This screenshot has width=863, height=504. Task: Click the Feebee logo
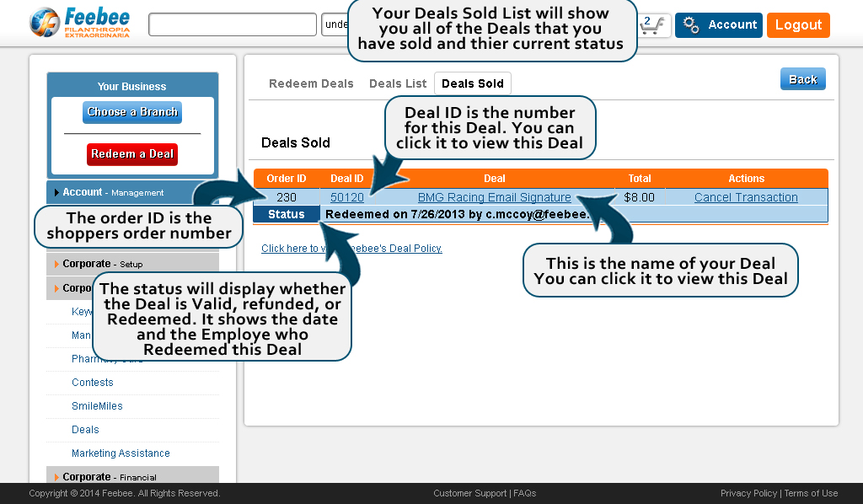pyautogui.click(x=80, y=23)
